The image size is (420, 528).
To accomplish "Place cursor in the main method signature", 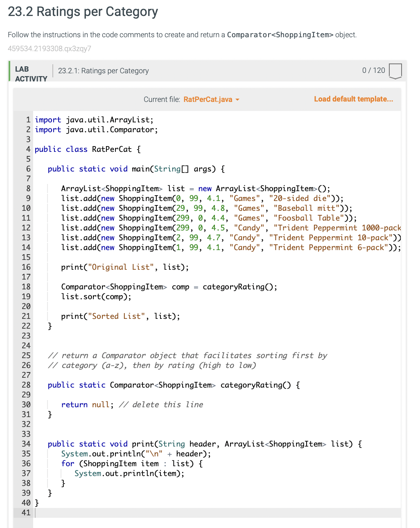I will 135,169.
